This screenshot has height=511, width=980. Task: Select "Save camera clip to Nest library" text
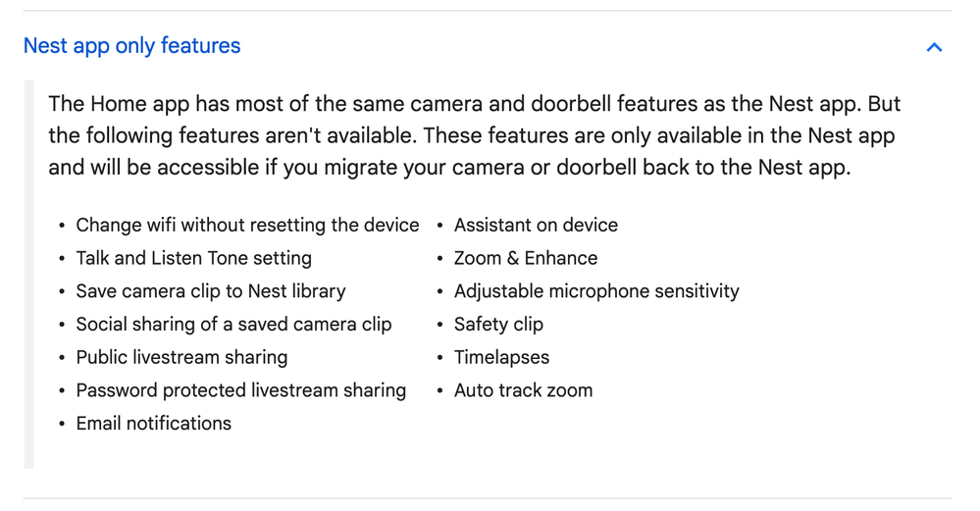point(211,291)
